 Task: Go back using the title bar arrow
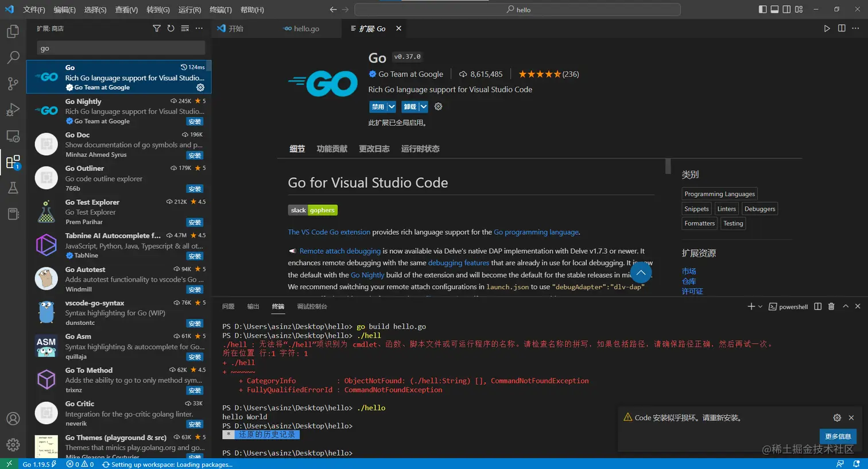pos(333,10)
